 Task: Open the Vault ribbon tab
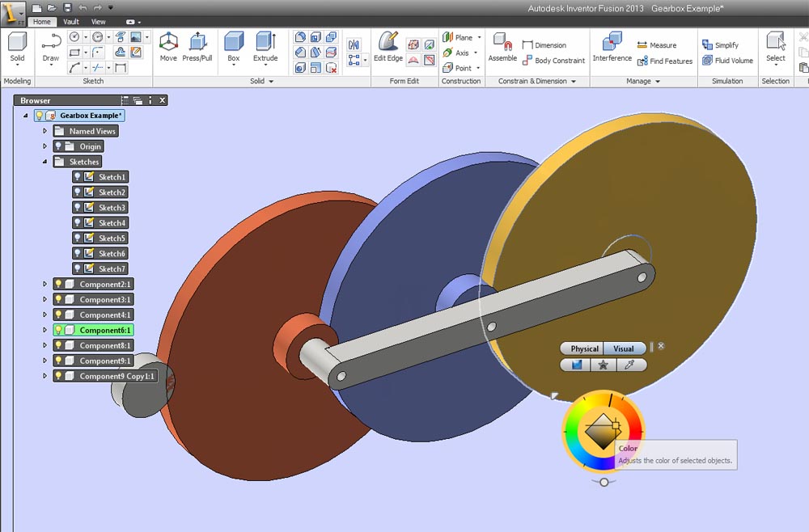[x=70, y=22]
